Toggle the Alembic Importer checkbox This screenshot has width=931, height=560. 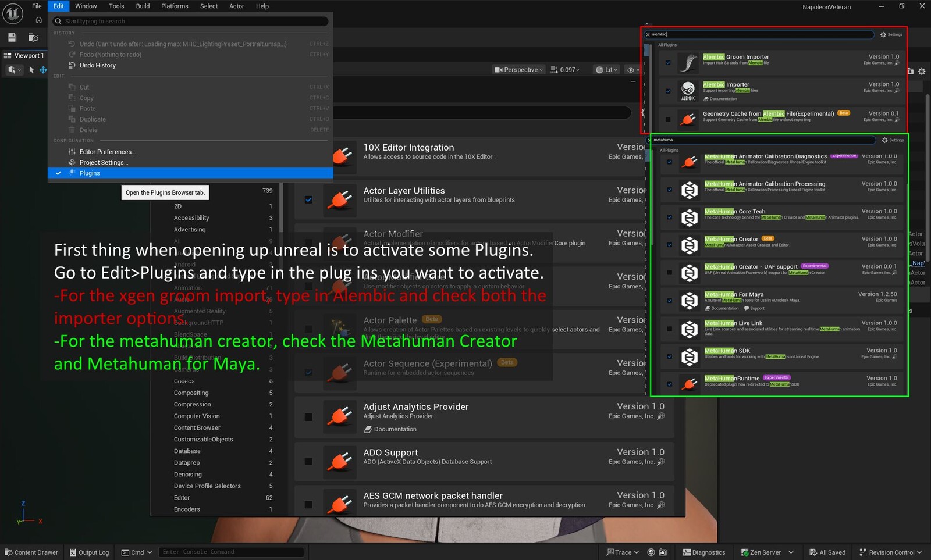[x=668, y=91]
